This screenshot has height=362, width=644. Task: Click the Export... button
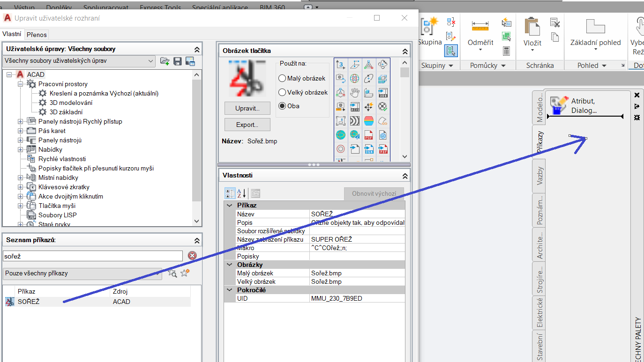click(247, 125)
